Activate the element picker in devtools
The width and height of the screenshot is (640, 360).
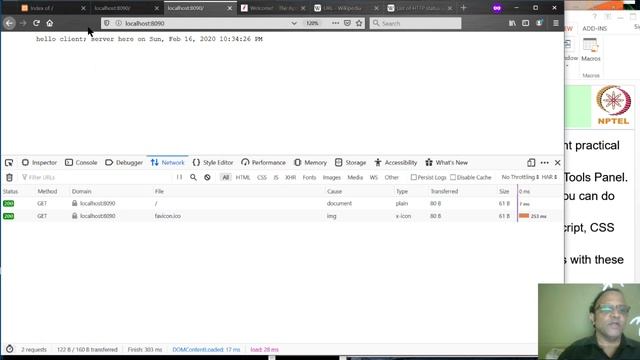(x=9, y=162)
